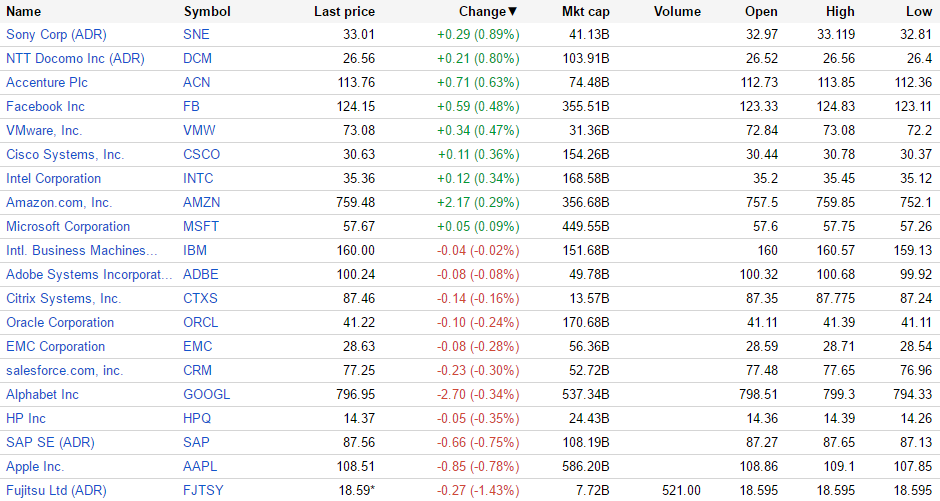Open the Intel Corporation link
The height and width of the screenshot is (501, 940).
[x=53, y=178]
